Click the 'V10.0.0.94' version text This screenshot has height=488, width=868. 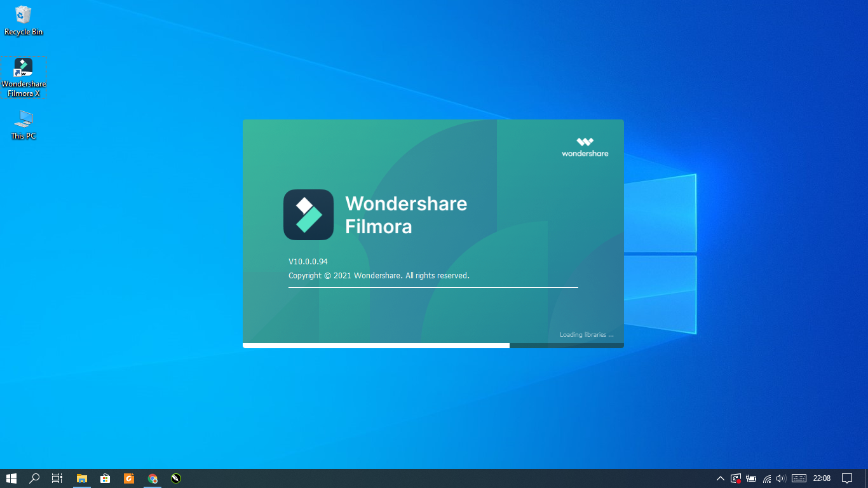pos(308,261)
